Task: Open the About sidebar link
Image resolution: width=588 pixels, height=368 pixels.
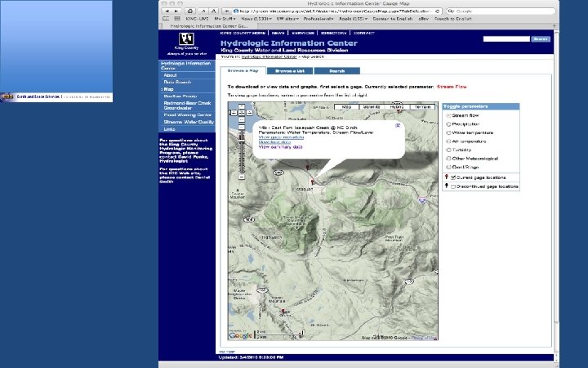Action: tap(170, 75)
